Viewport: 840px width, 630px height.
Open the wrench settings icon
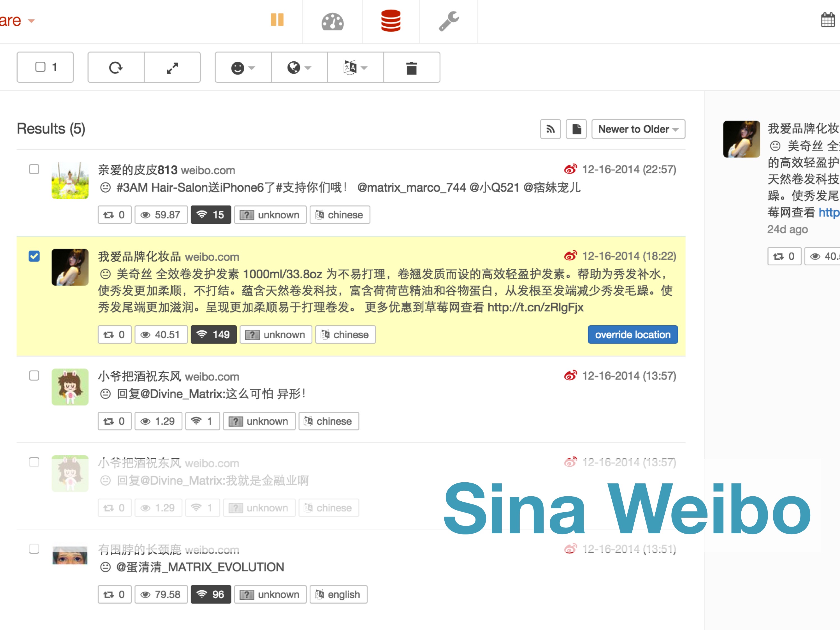[449, 21]
